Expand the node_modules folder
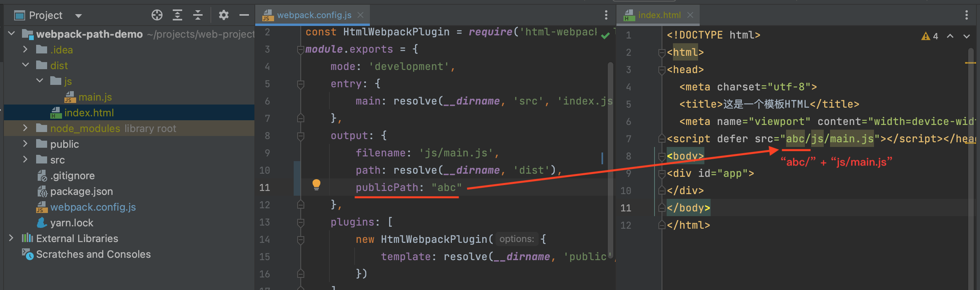Viewport: 980px width, 290px height. click(25, 128)
